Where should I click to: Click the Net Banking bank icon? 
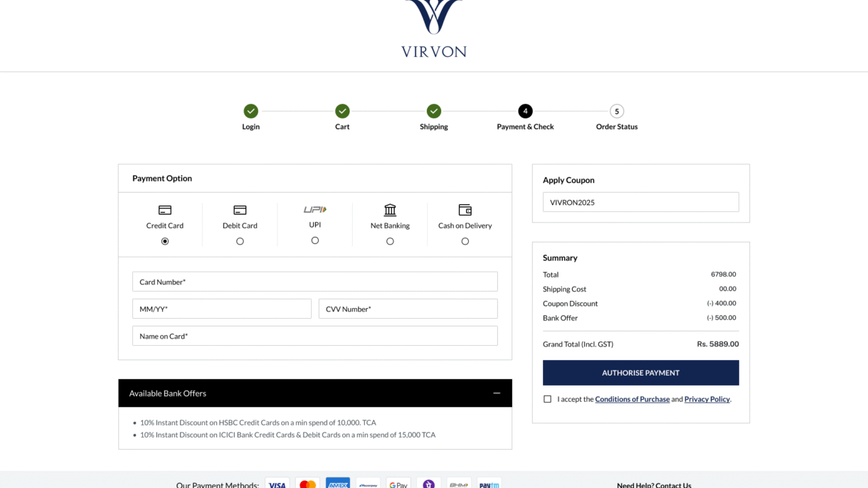tap(390, 210)
